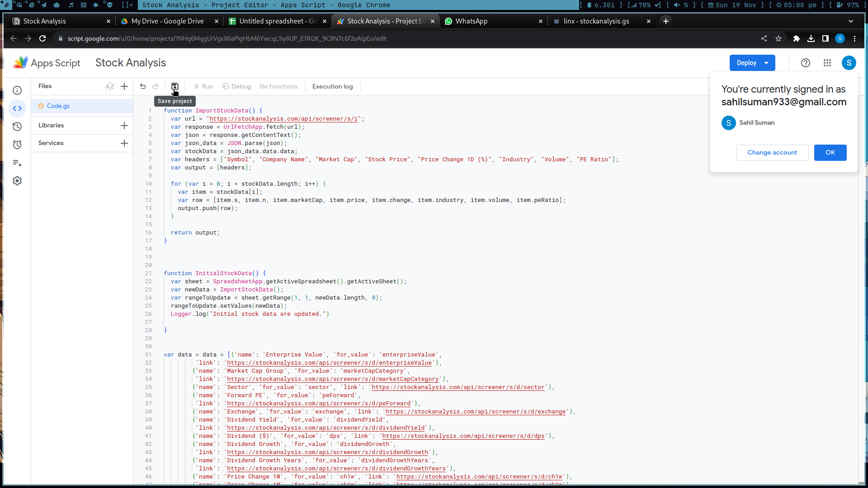Click the Libraries section label
This screenshot has width=868, height=488.
tap(51, 126)
